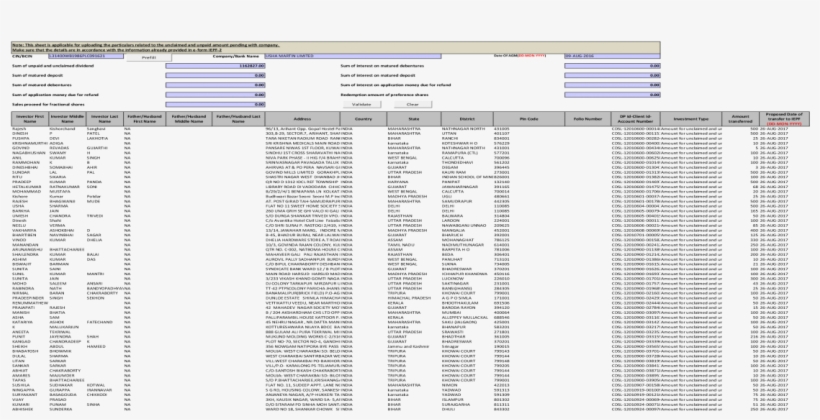Select the first-name cell 'VIJAY'
This screenshot has height=420, width=820.
point(30,400)
